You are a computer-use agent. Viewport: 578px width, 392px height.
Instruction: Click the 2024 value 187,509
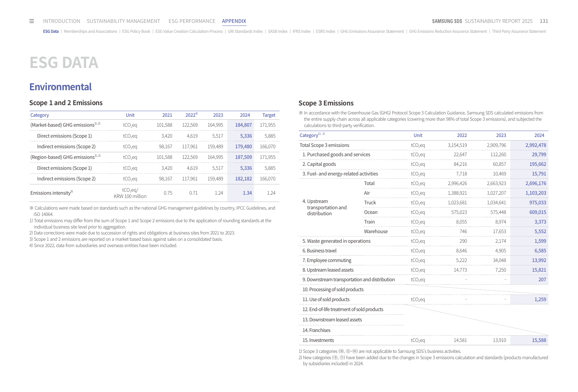[243, 157]
